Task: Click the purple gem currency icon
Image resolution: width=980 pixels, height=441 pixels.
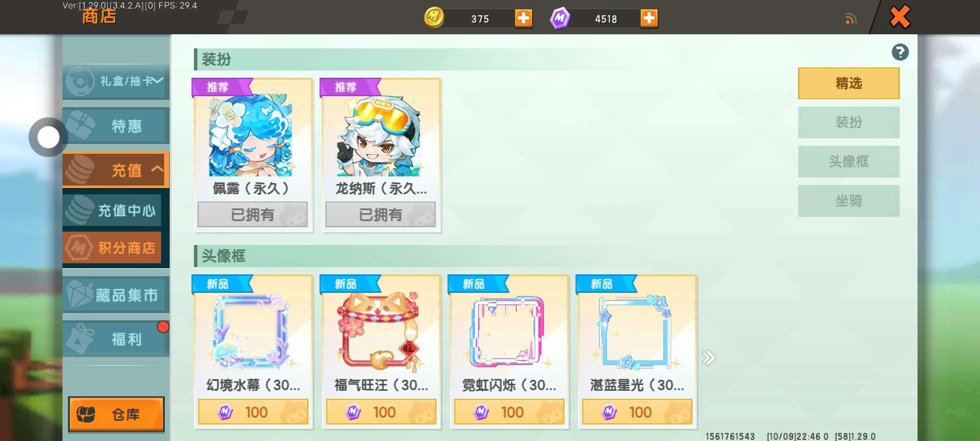Action: (x=560, y=18)
